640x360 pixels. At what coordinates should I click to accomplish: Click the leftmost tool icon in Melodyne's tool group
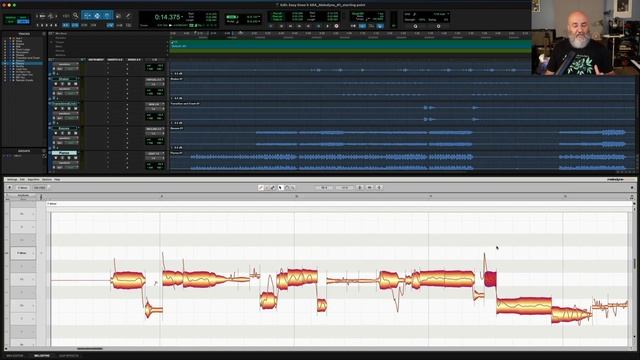(261, 188)
